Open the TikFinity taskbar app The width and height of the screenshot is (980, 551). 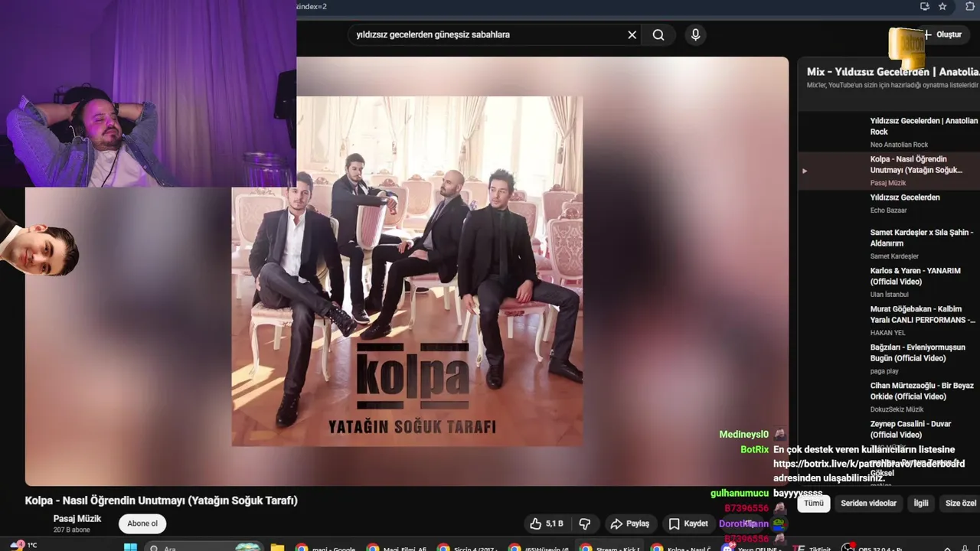pos(812,548)
